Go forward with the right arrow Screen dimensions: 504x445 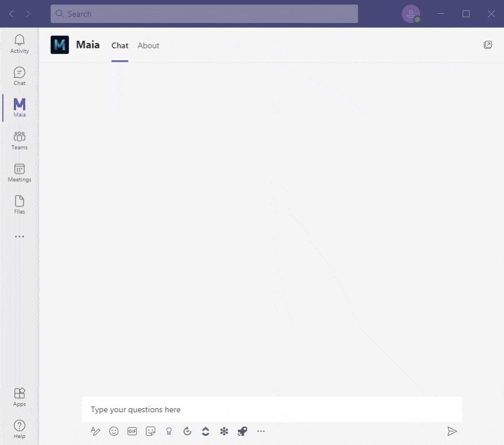click(28, 14)
